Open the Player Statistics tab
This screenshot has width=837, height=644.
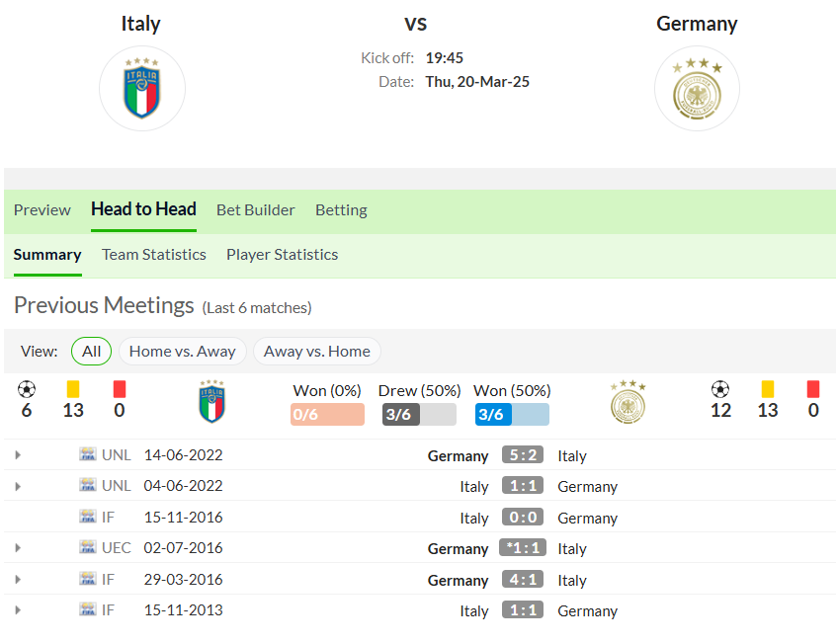click(282, 255)
